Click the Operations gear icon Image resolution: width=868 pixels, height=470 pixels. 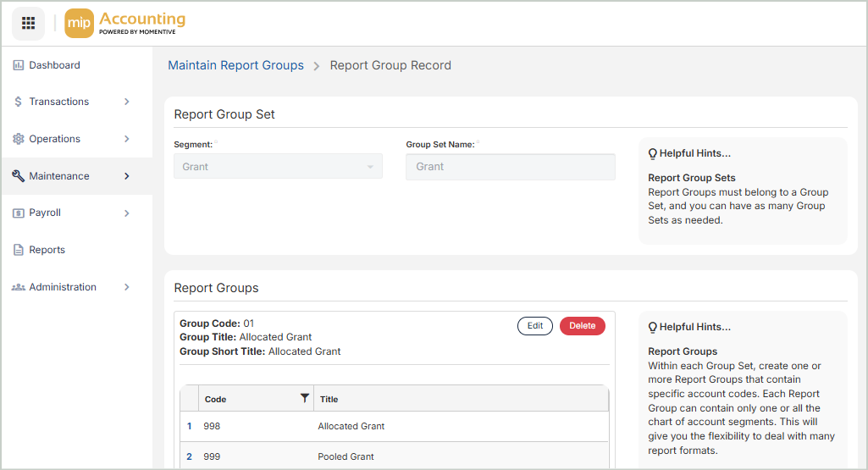tap(19, 139)
